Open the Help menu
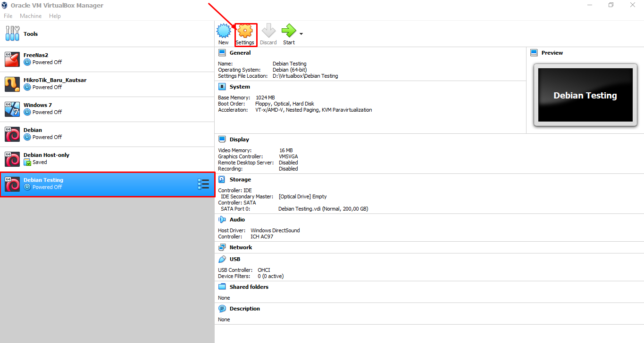The height and width of the screenshot is (343, 644). coord(55,16)
